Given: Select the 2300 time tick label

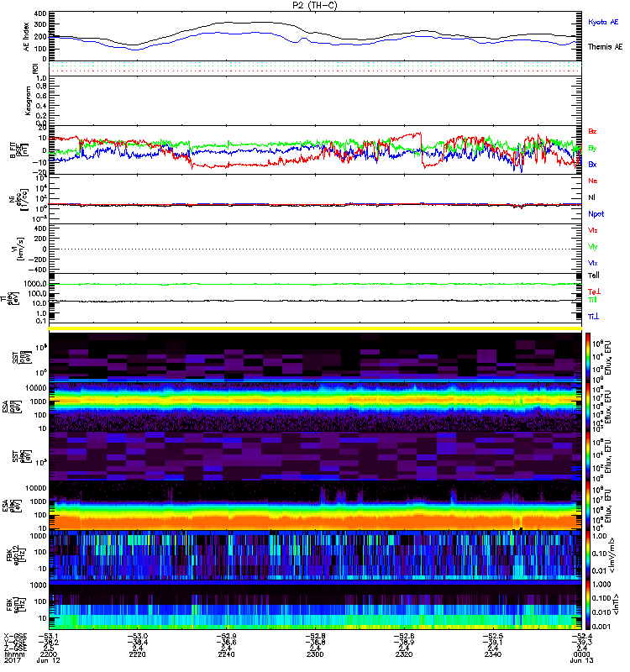Looking at the screenshot, I should pyautogui.click(x=315, y=654).
